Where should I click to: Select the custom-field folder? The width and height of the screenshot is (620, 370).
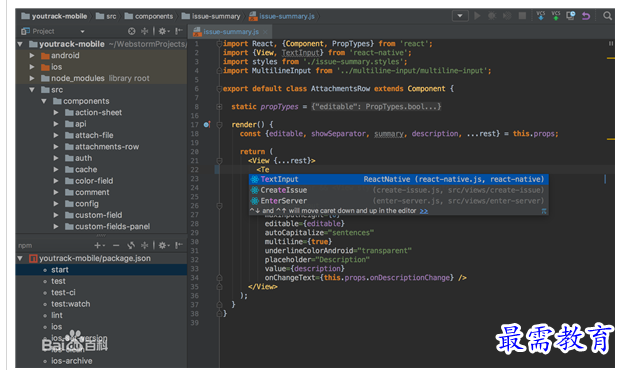(x=94, y=215)
